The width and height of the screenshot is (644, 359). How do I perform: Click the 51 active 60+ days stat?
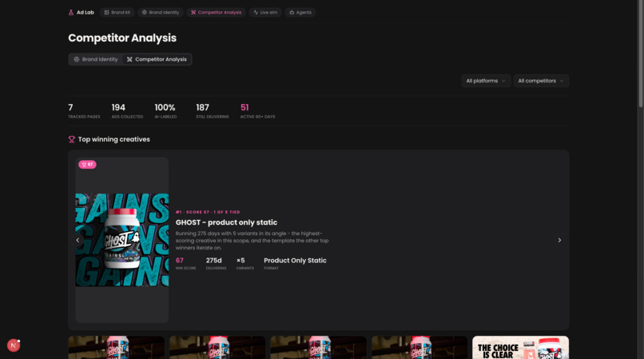click(x=257, y=111)
